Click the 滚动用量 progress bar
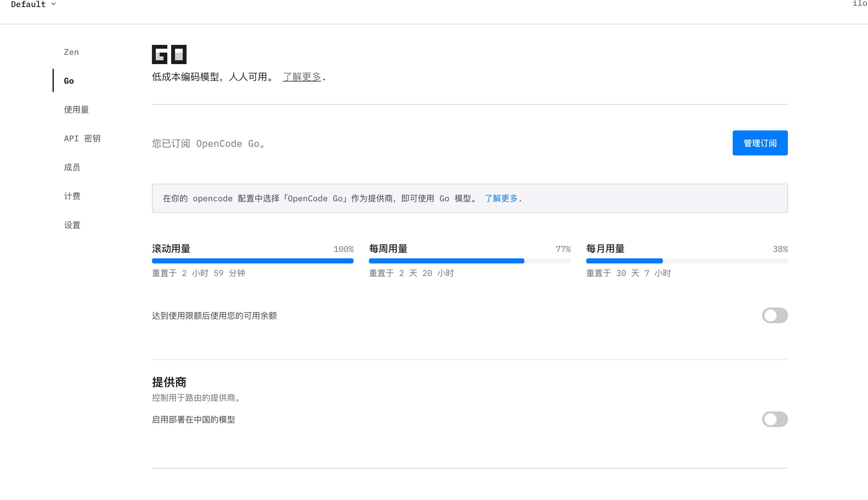 pos(253,261)
